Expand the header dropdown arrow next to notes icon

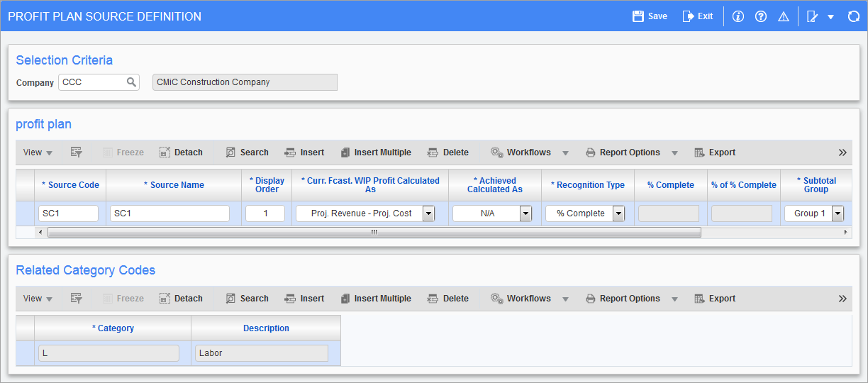coord(830,17)
